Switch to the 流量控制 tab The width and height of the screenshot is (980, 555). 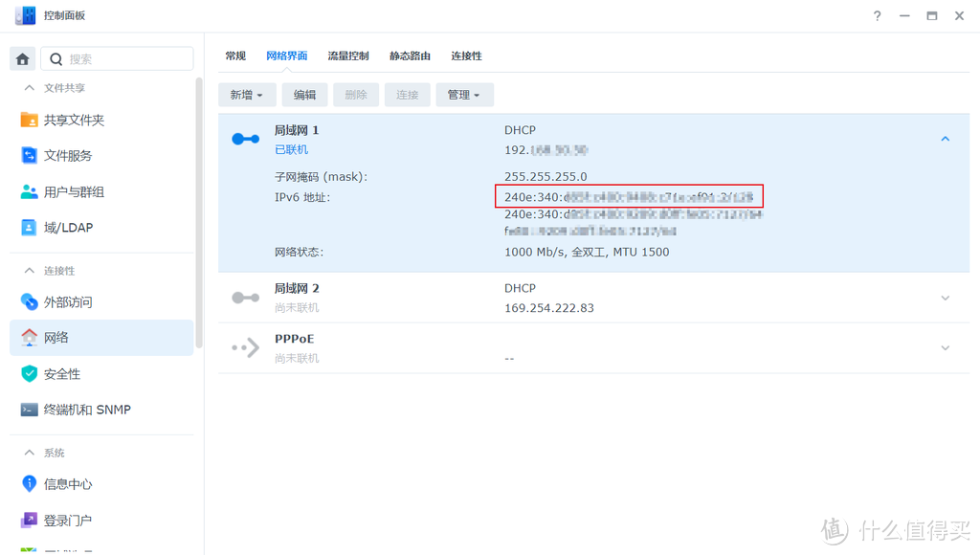pyautogui.click(x=348, y=55)
